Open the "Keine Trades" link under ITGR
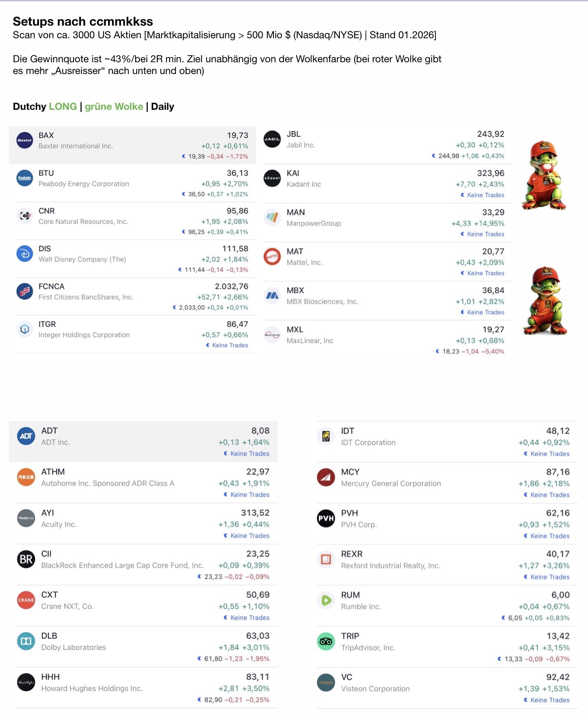This screenshot has width=588, height=718. point(230,345)
